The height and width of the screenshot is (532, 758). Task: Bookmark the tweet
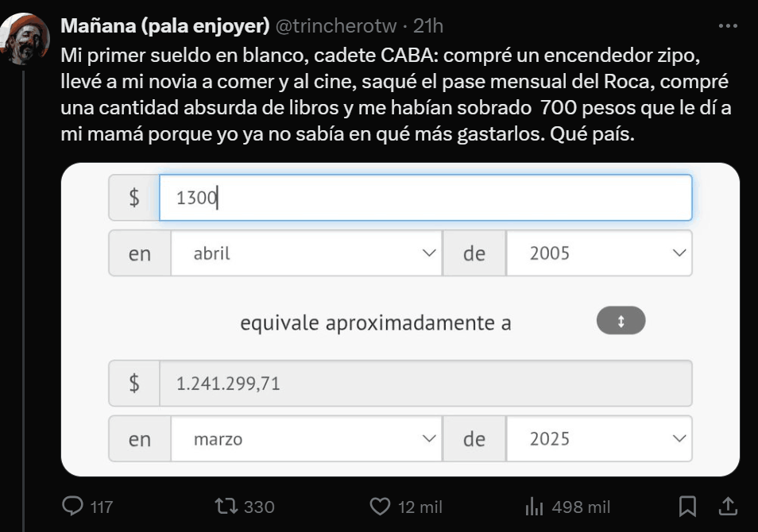(687, 506)
